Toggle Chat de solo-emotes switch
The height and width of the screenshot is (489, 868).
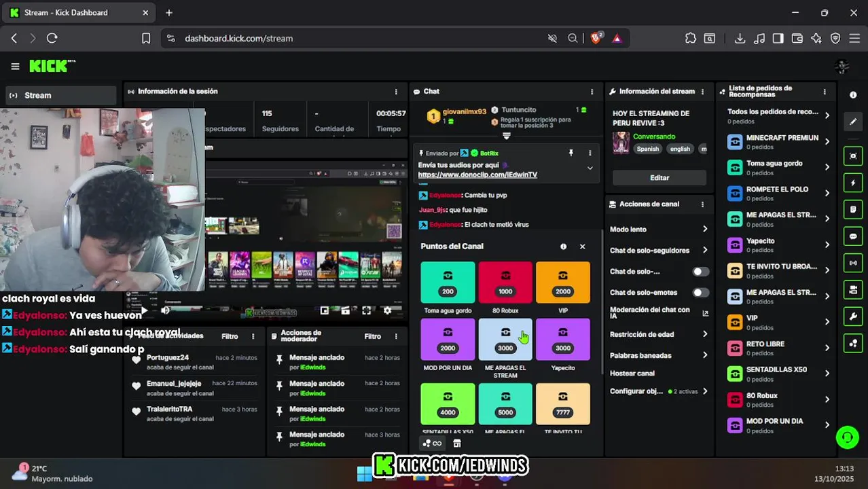(x=700, y=293)
